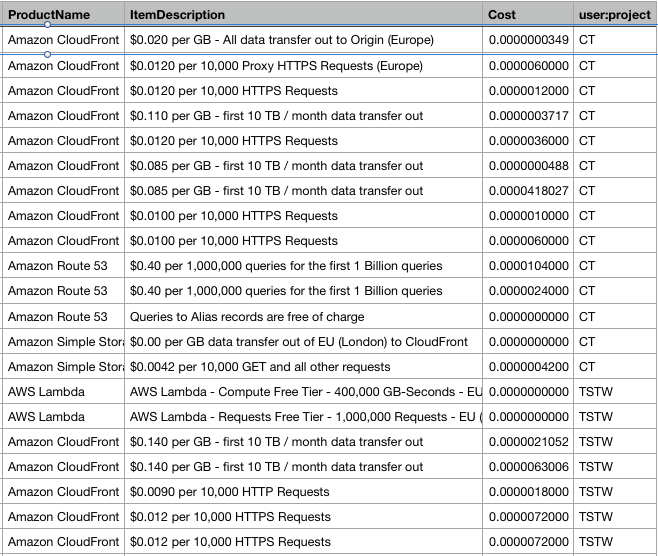Select cost cell 0.0000063006
The height and width of the screenshot is (556, 658).
pos(528,467)
